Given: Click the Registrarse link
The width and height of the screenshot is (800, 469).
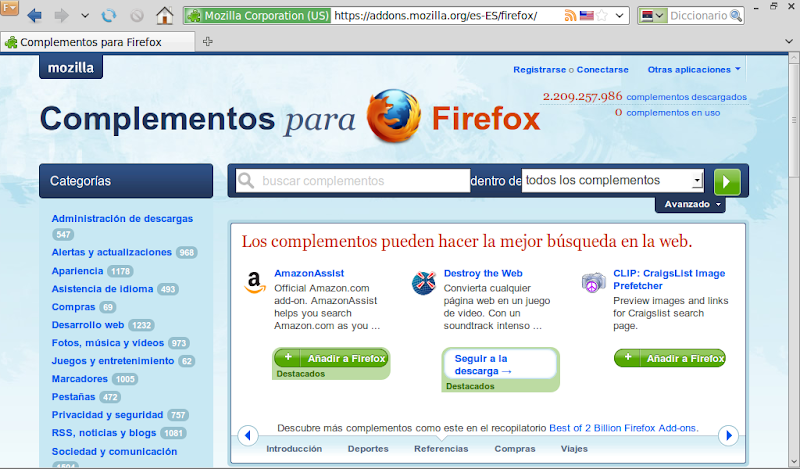Looking at the screenshot, I should click(x=539, y=69).
